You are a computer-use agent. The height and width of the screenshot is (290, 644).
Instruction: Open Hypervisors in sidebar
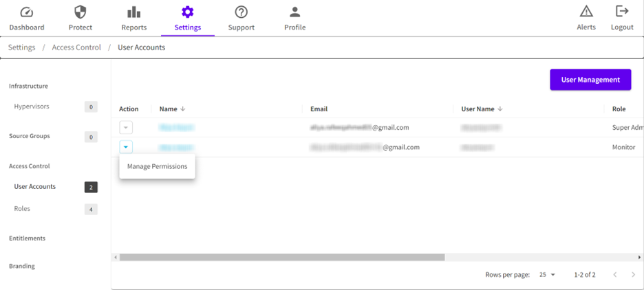tap(32, 107)
